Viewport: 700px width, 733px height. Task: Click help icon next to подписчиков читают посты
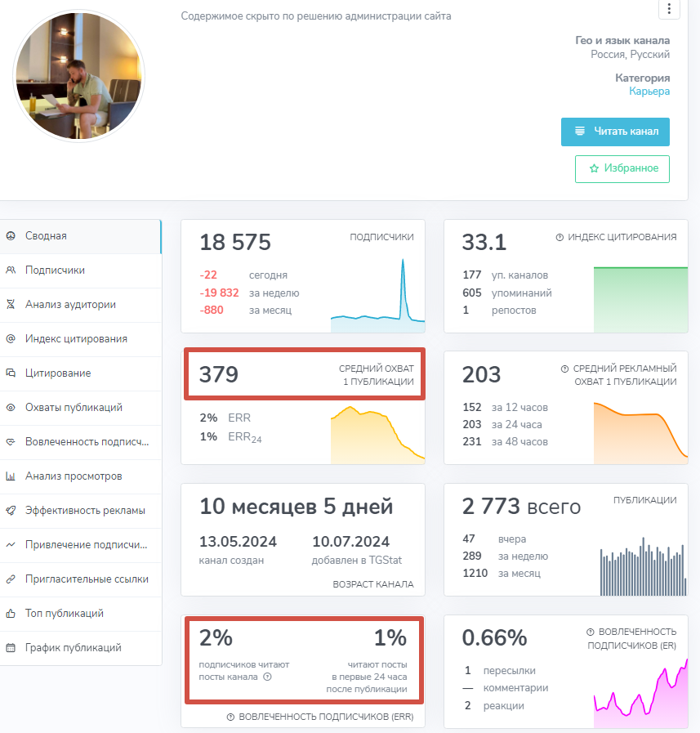[267, 677]
